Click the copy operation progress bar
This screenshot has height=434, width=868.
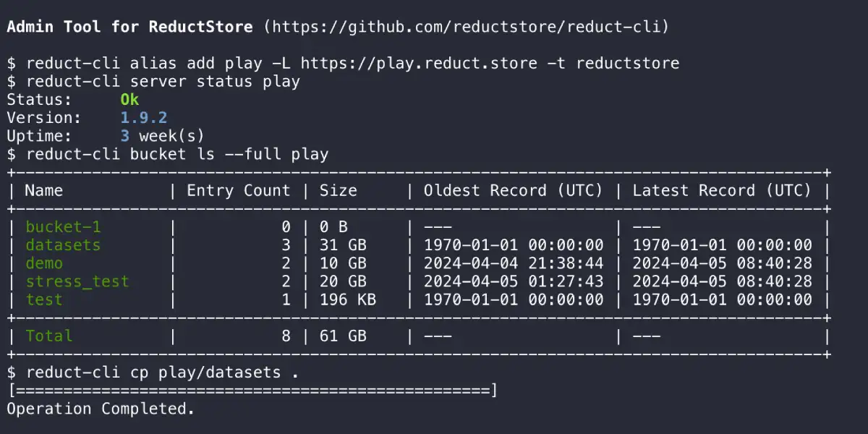click(x=253, y=391)
